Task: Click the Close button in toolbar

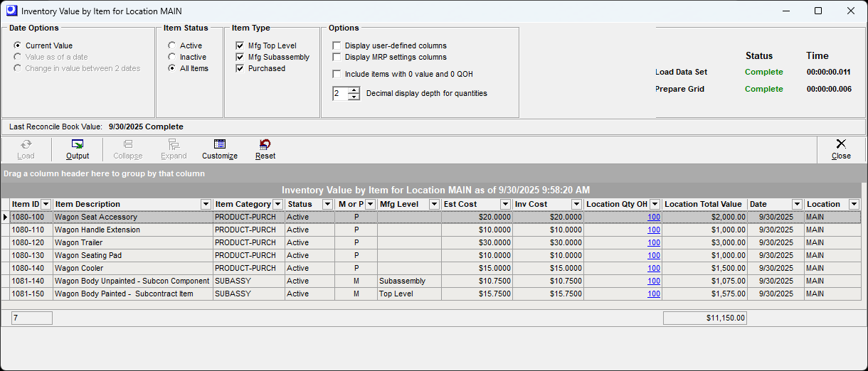Action: [x=841, y=149]
